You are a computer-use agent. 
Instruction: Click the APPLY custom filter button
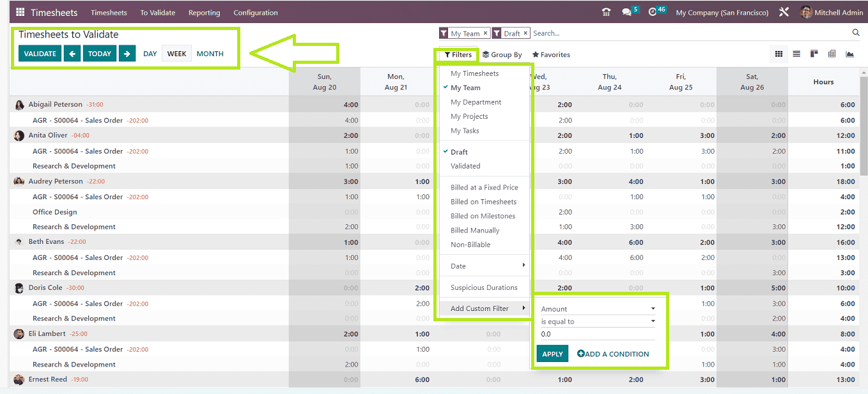pyautogui.click(x=552, y=354)
